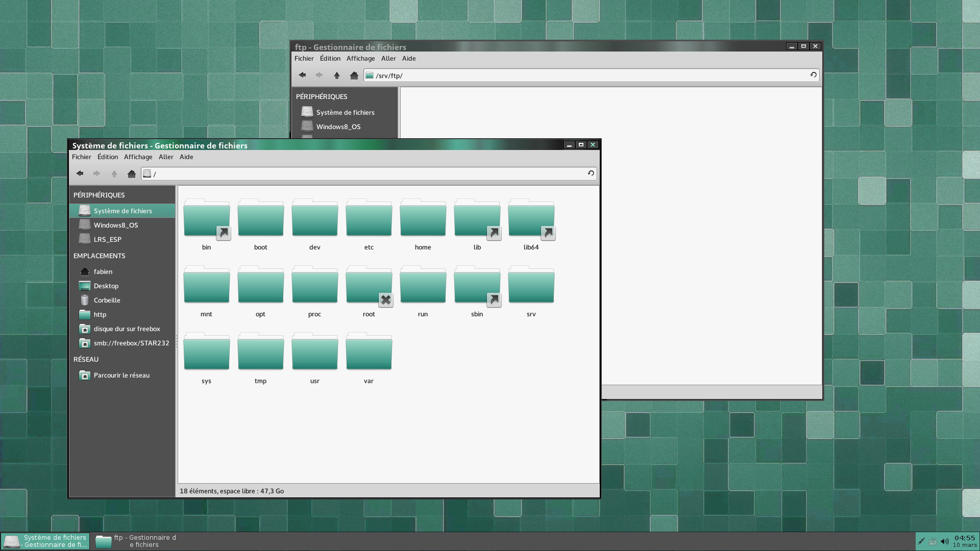The image size is (980, 551).
Task: Click the path field showing /
Action: (x=369, y=173)
